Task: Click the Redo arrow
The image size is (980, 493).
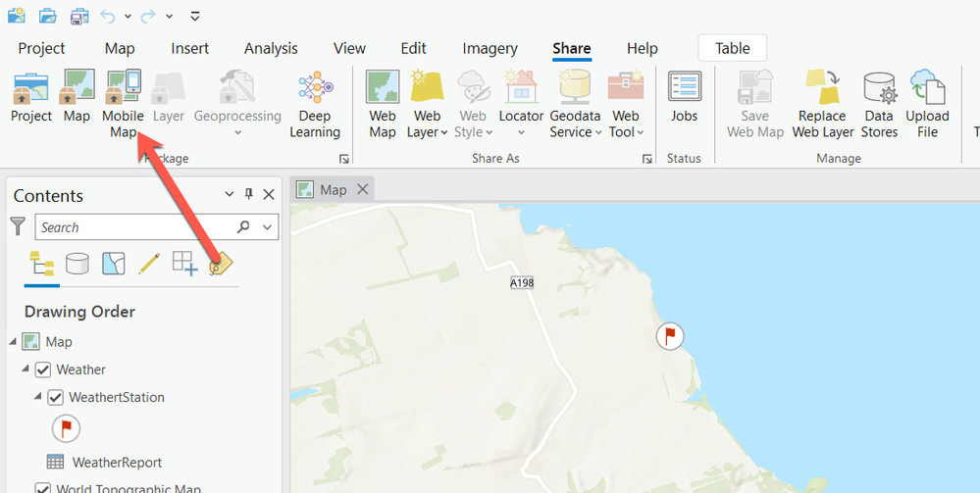Action: [x=148, y=17]
